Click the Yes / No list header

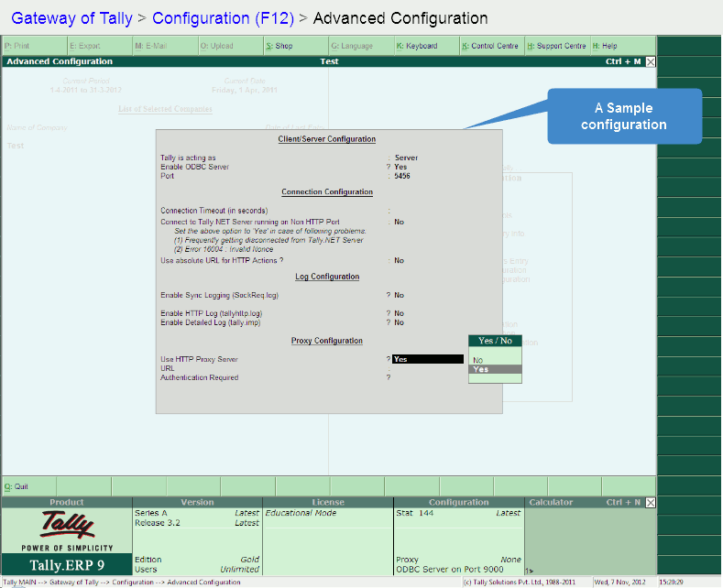tap(495, 341)
